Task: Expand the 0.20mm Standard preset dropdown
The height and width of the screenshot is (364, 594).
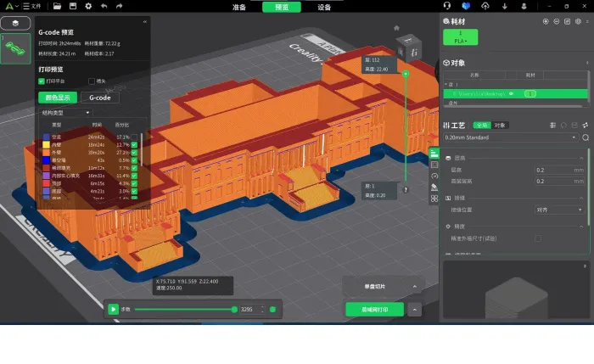Action: [574, 137]
